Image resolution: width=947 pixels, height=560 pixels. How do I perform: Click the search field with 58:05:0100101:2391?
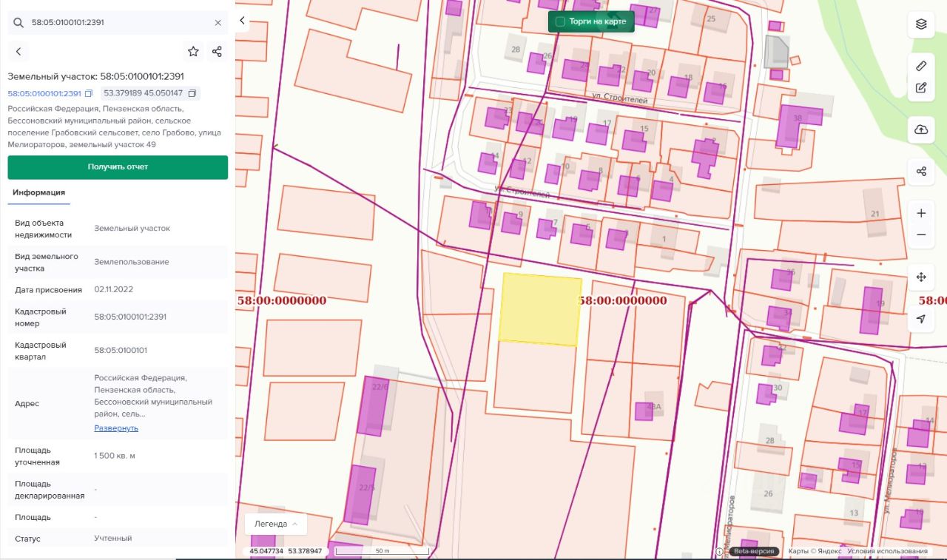click(x=118, y=22)
